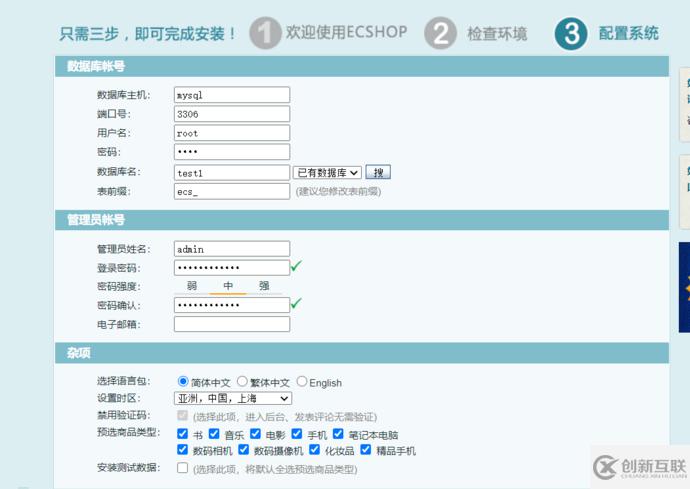
Task: Select the 简体中文 language radio button
Action: [183, 381]
